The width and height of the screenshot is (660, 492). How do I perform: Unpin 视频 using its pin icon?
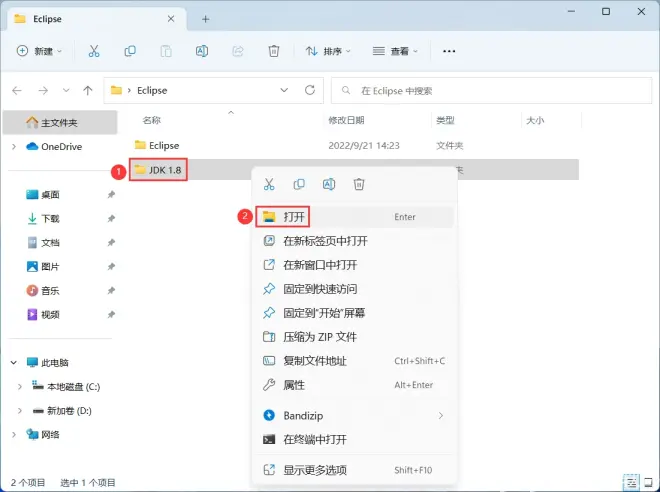[111, 314]
